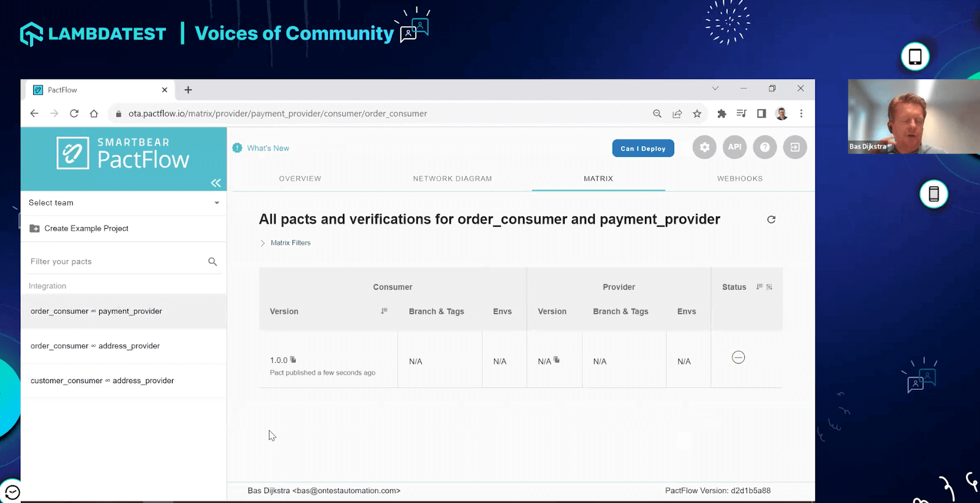Switch to the Network Diagram tab
This screenshot has width=980, height=503.
tap(452, 179)
